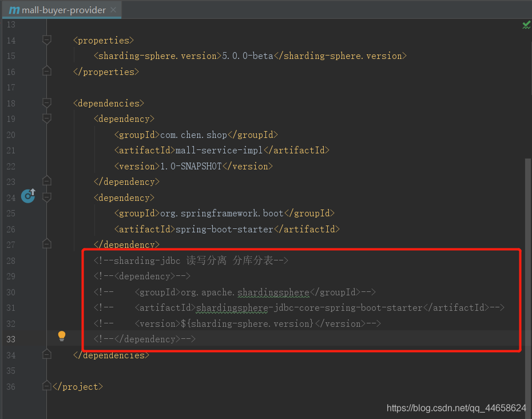Click the 5.0.0-beta version value
This screenshot has width=532, height=419.
[x=248, y=56]
